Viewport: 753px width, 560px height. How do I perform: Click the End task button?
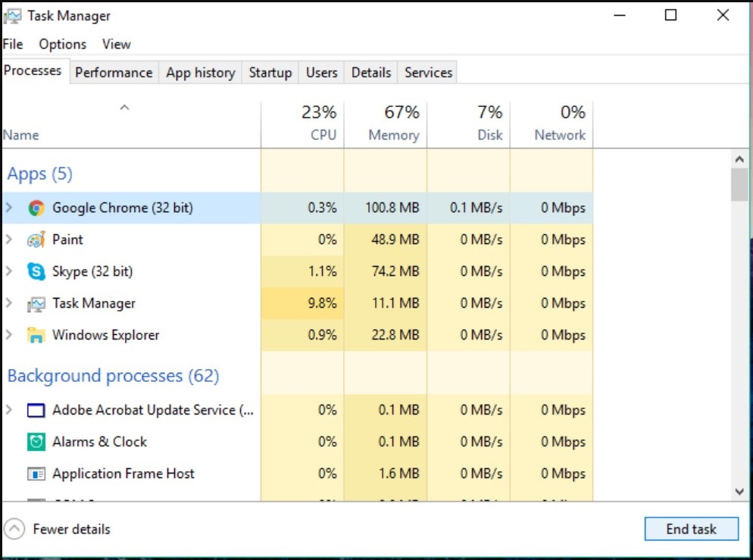[691, 529]
